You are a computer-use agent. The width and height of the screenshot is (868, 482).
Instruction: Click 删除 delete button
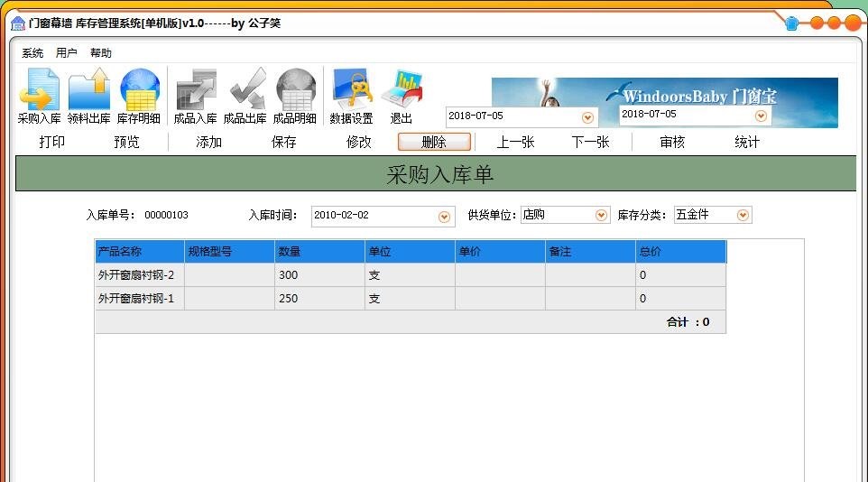pyautogui.click(x=434, y=142)
